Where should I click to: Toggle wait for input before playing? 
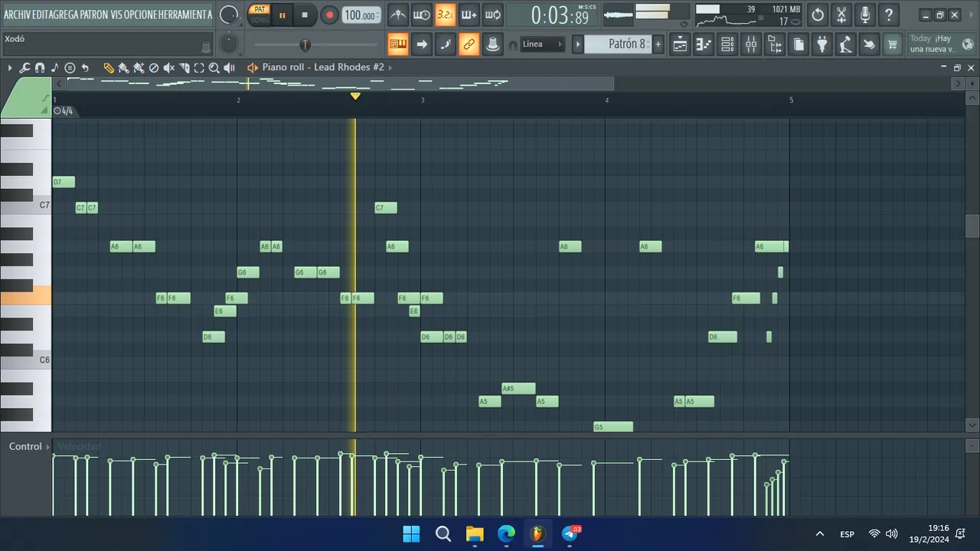click(422, 15)
